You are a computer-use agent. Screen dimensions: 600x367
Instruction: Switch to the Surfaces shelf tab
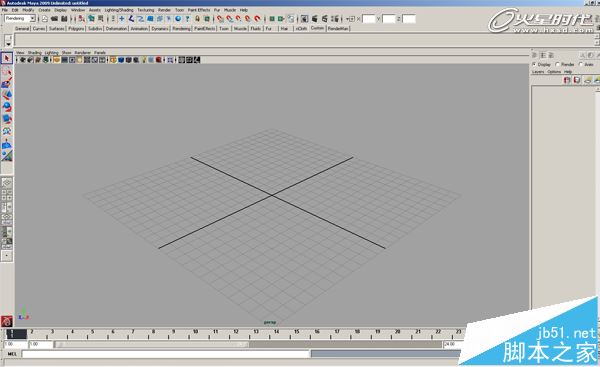point(57,28)
